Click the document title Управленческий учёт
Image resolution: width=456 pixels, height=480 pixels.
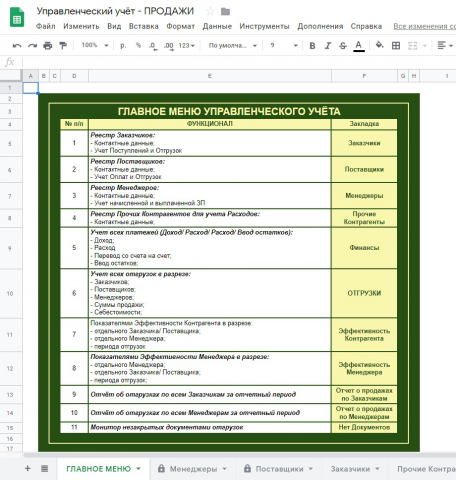tap(115, 11)
